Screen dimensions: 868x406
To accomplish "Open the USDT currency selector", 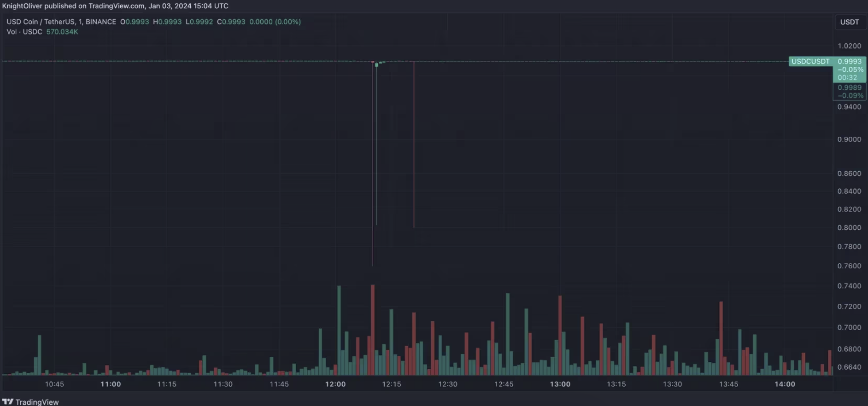I will pos(849,22).
